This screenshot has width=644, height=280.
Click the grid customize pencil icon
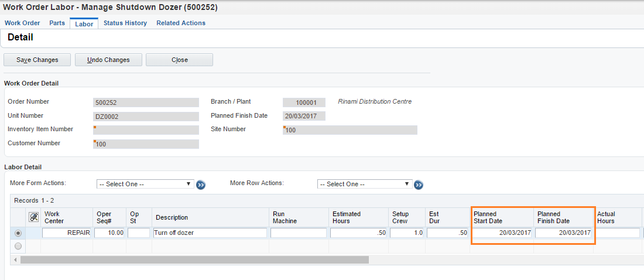coord(34,217)
